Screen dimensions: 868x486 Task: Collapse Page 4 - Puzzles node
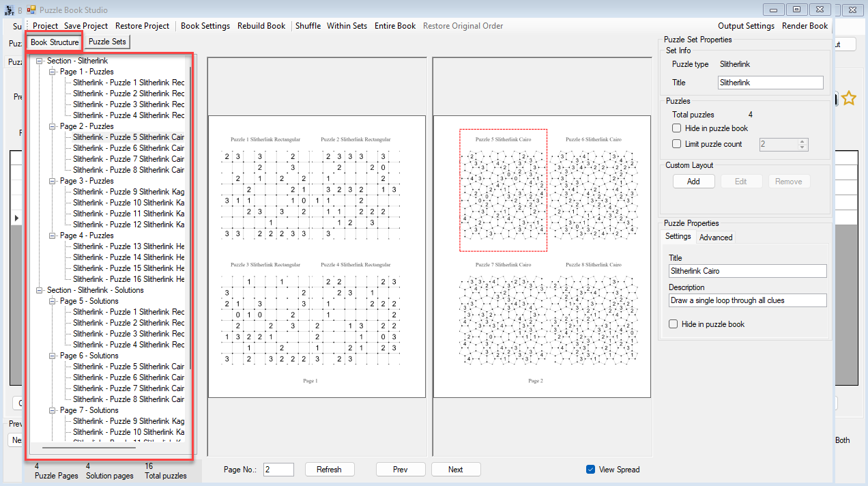pos(53,235)
